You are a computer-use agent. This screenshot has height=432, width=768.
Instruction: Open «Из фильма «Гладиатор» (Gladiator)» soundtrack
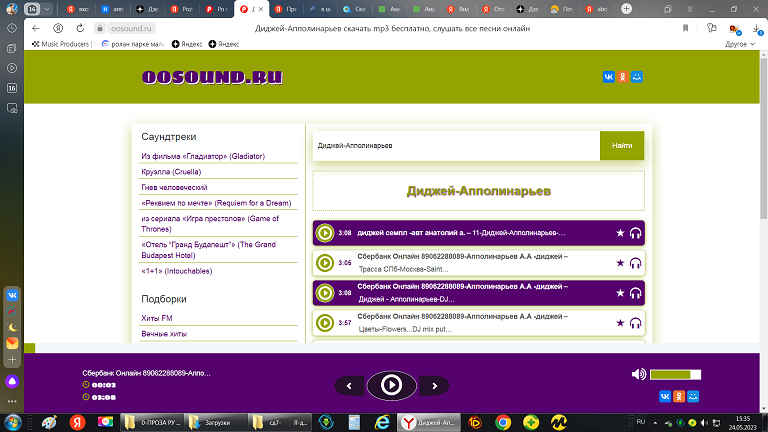point(203,156)
